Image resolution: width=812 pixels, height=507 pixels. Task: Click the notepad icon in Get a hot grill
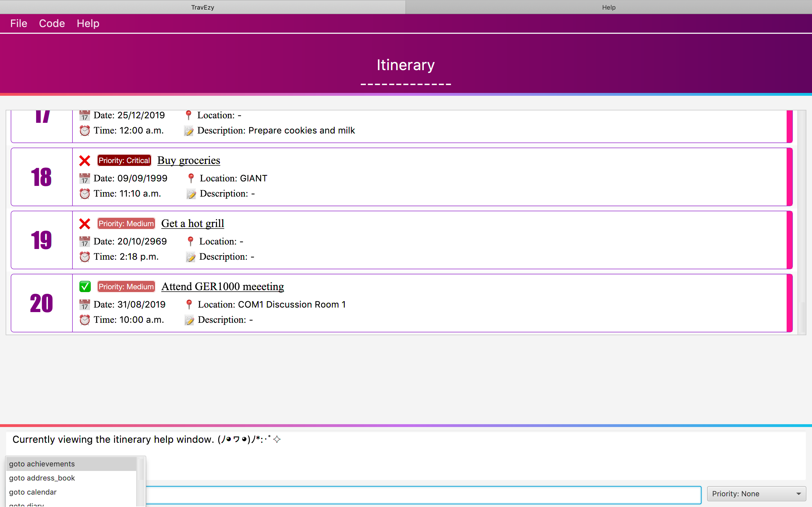coord(191,257)
